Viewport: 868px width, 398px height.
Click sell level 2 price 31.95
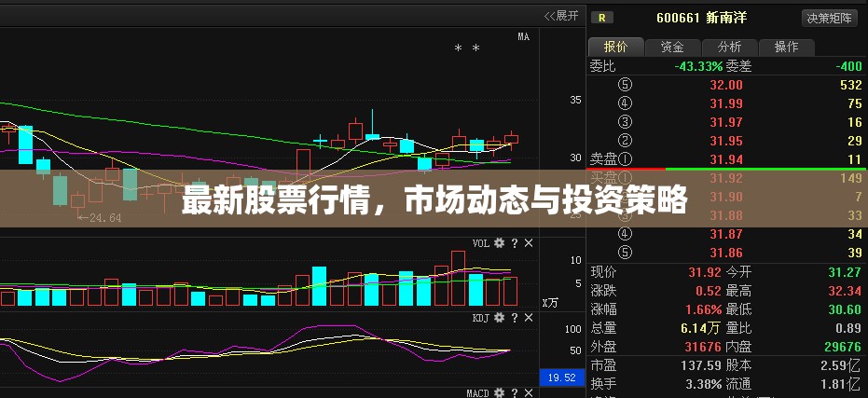[x=726, y=141]
